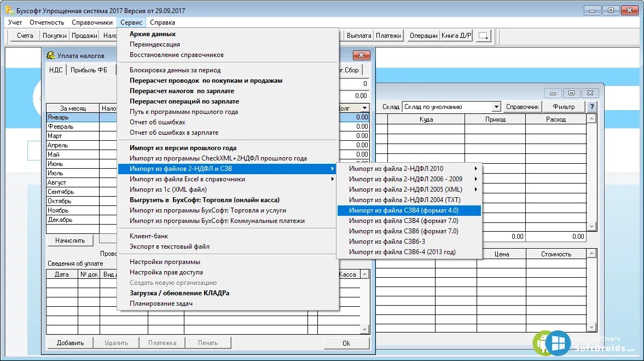Viewport: 644px width, 361px height.
Task: Click scroll-up arrow of warehouse table
Action: click(x=591, y=119)
